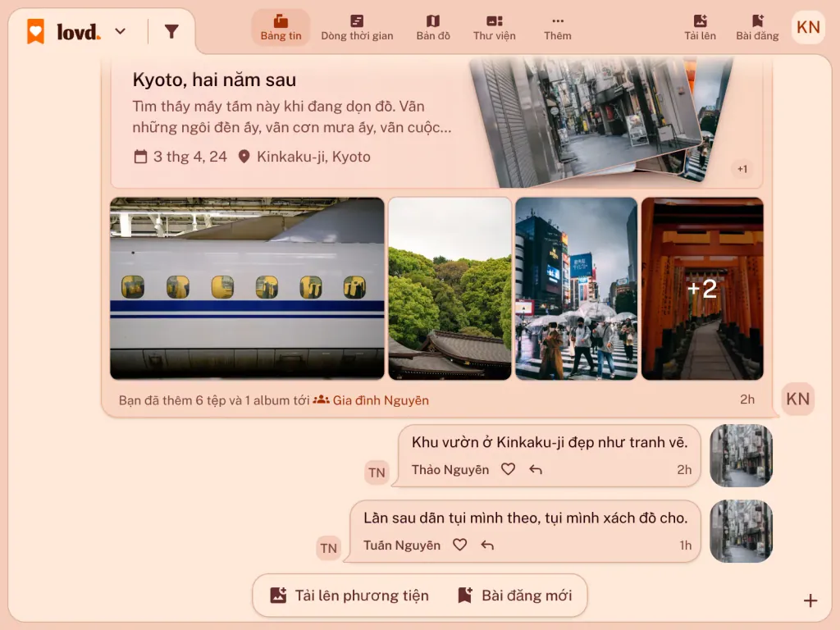Open the Gia đình Nguyễn group link
This screenshot has width=840, height=630.
click(371, 400)
